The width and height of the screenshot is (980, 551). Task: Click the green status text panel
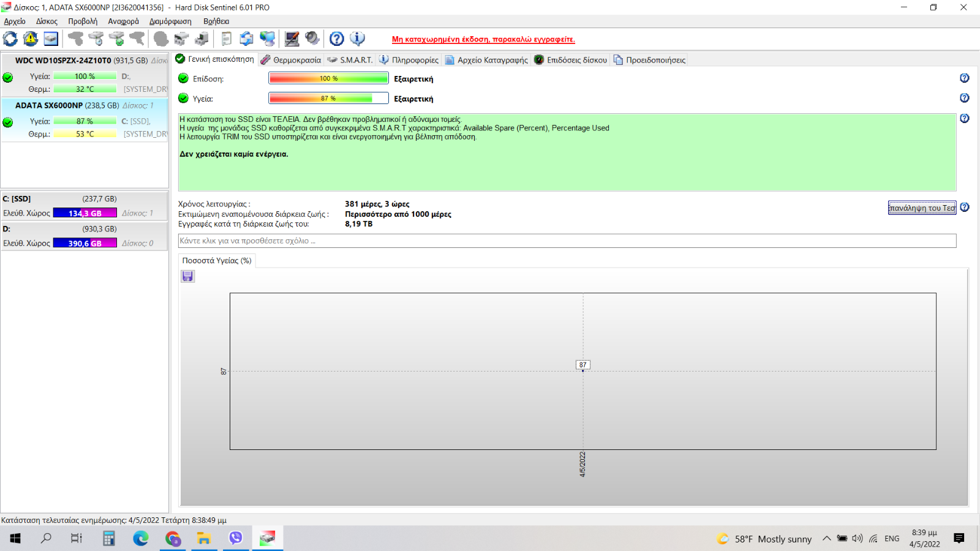pyautogui.click(x=567, y=152)
